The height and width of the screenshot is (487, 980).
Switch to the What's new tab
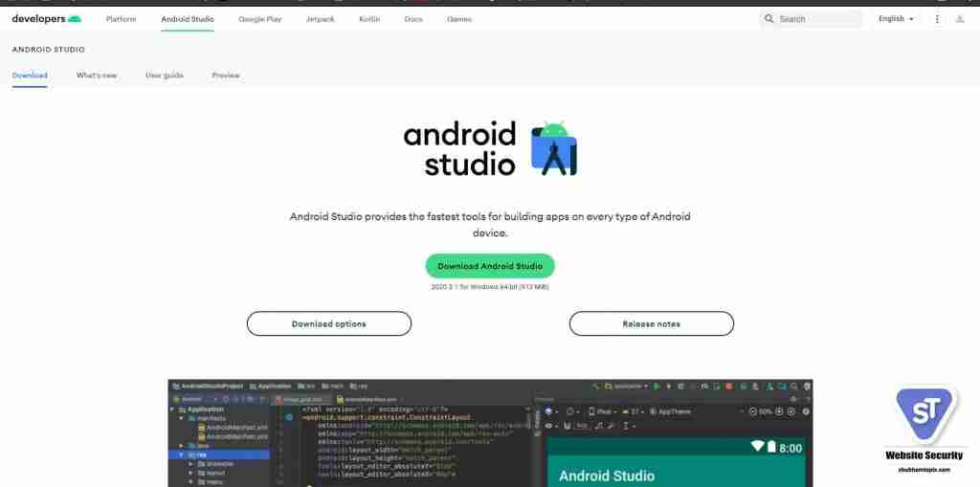click(97, 75)
